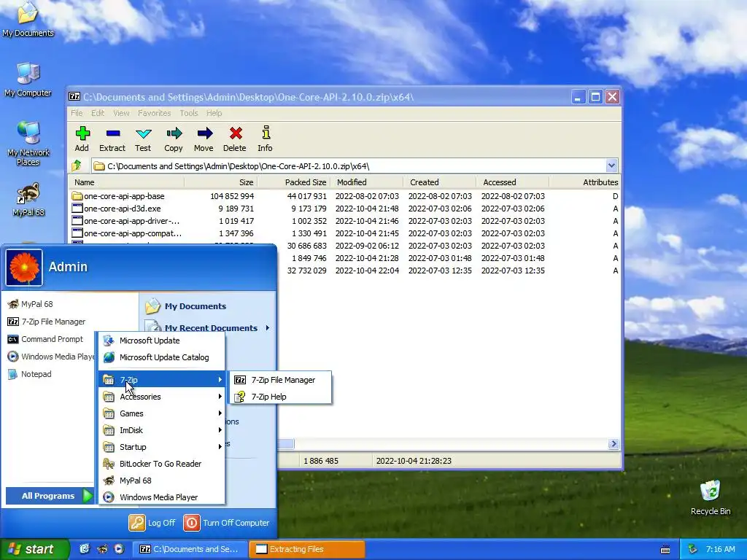The height and width of the screenshot is (560, 747).
Task: Click the MyPal quick launch taskbar icon
Action: click(x=102, y=549)
